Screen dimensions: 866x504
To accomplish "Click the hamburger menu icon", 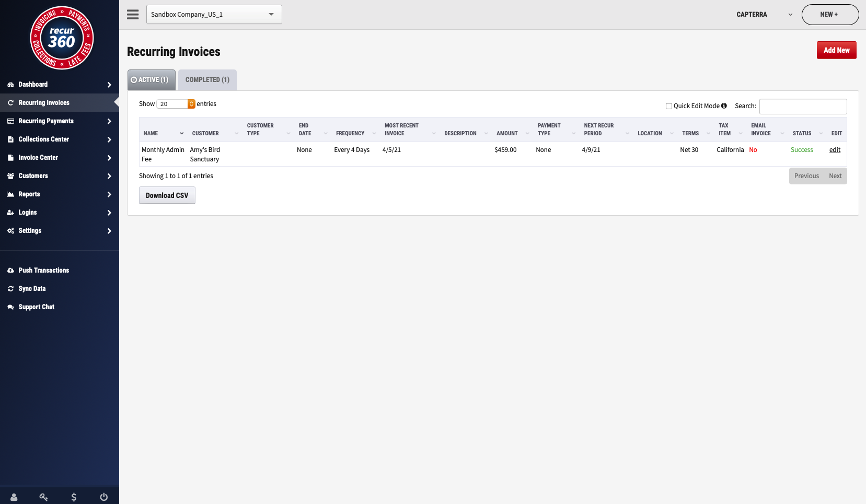I will pos(133,14).
